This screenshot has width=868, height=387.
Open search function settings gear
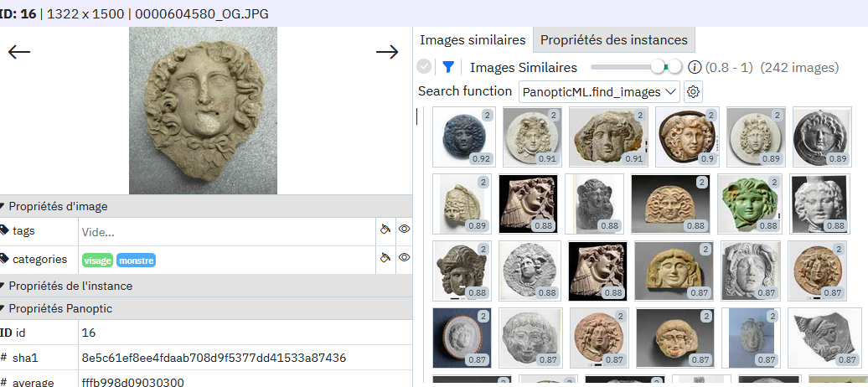693,92
